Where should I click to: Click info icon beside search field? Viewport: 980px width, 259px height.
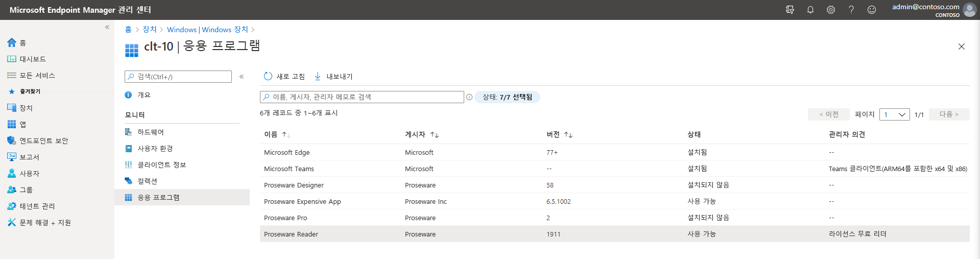click(x=469, y=97)
